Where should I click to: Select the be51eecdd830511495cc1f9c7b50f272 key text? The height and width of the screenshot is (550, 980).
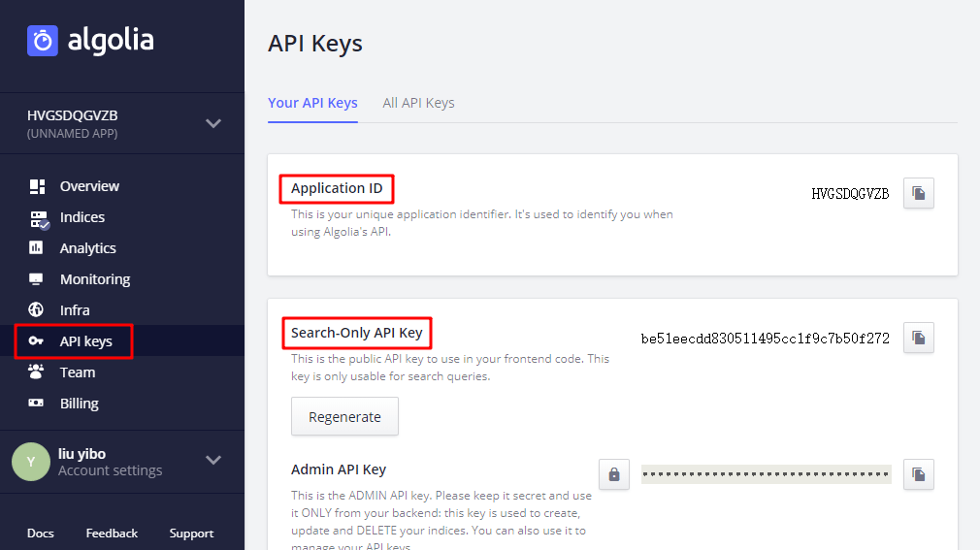tap(765, 339)
